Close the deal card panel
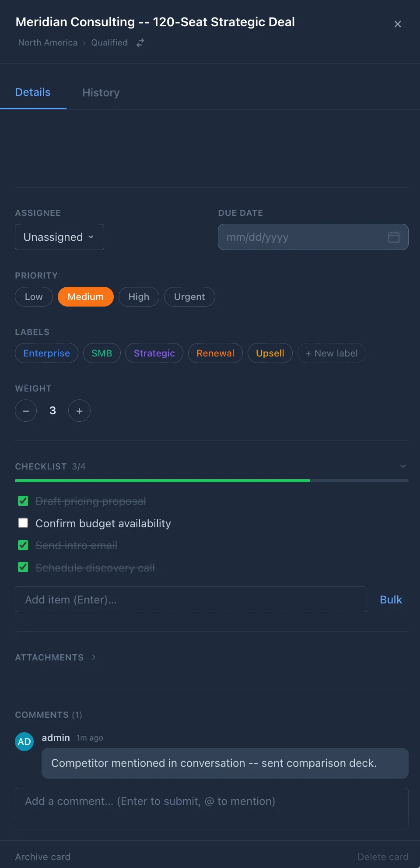420x868 pixels. (397, 24)
